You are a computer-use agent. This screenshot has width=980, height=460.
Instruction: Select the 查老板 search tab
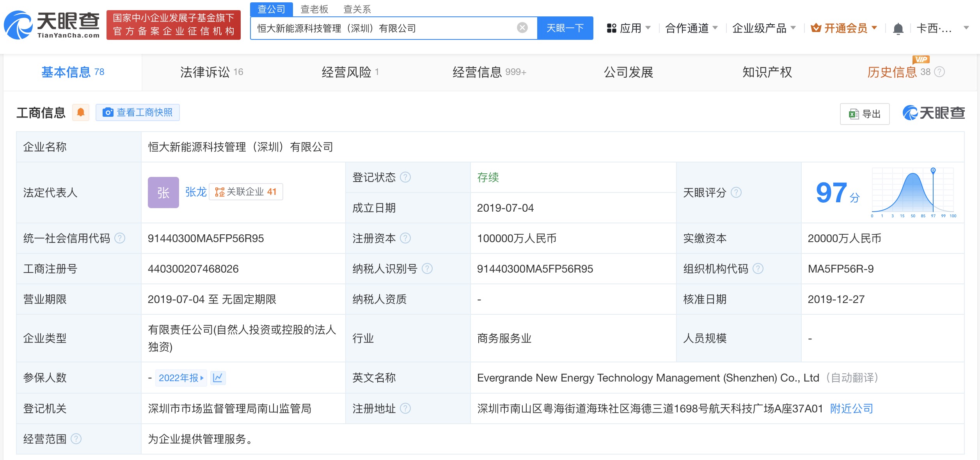(314, 9)
